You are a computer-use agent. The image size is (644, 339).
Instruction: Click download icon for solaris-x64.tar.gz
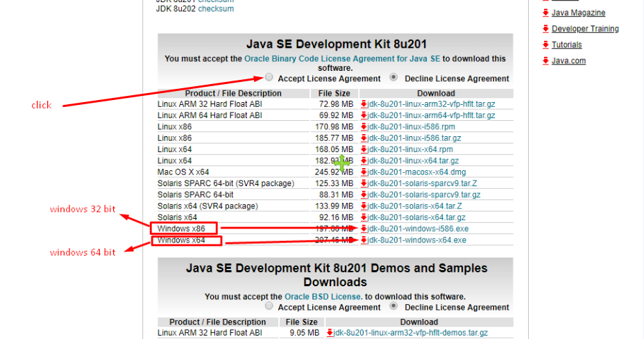pos(364,217)
